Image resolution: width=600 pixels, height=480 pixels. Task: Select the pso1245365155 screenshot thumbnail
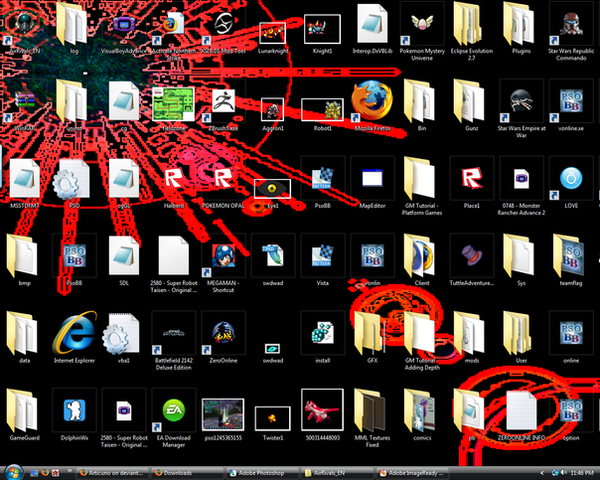(223, 414)
